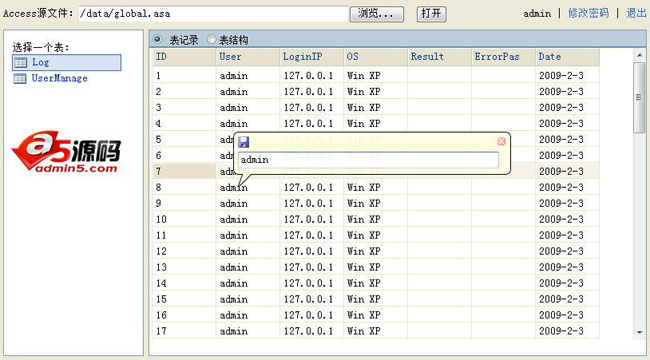
Task: Click the ErrorPas column header
Action: 503,57
